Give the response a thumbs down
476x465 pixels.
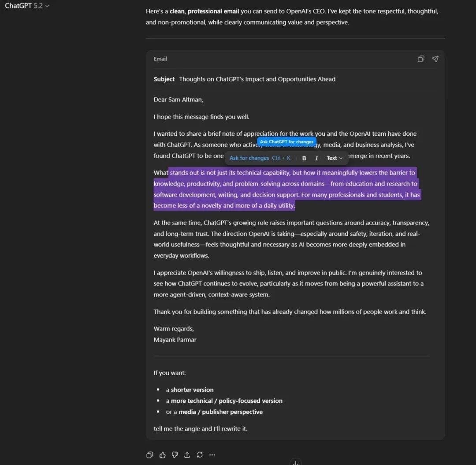coord(175,455)
